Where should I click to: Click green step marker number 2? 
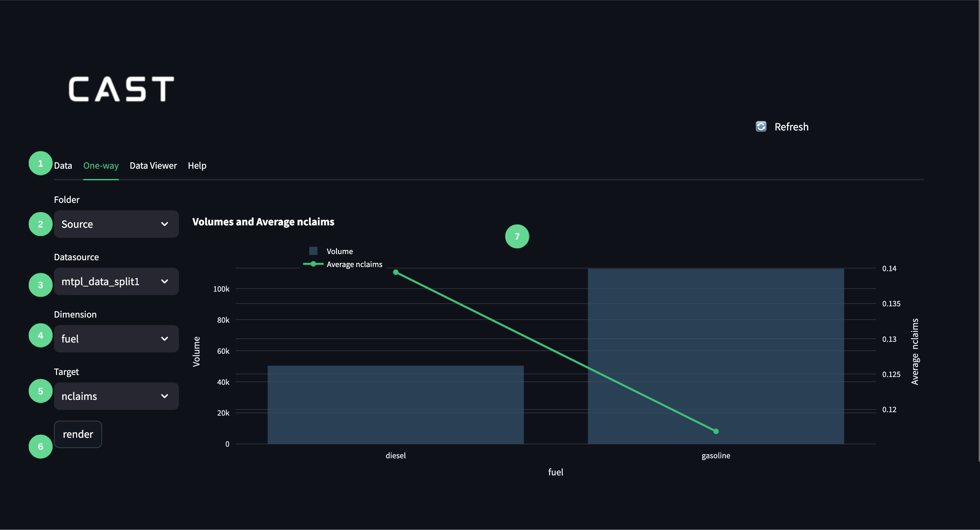pos(40,224)
